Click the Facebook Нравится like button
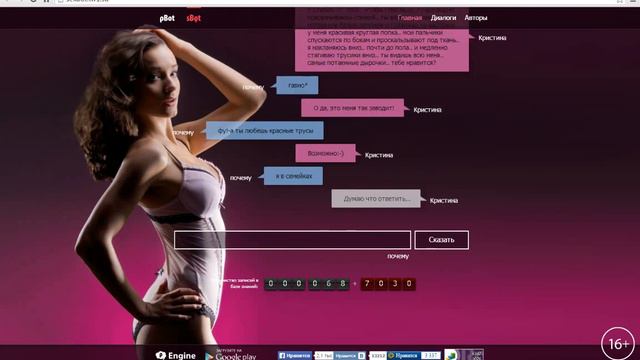 click(294, 356)
